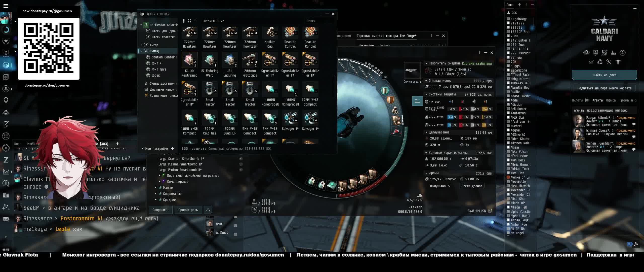Switch inventory to icon grid view
Image resolution: width=644 pixels, height=272 pixels.
(190, 21)
